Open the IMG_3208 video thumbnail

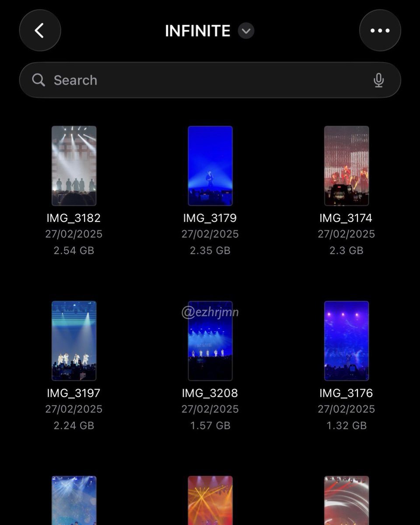pyautogui.click(x=210, y=341)
